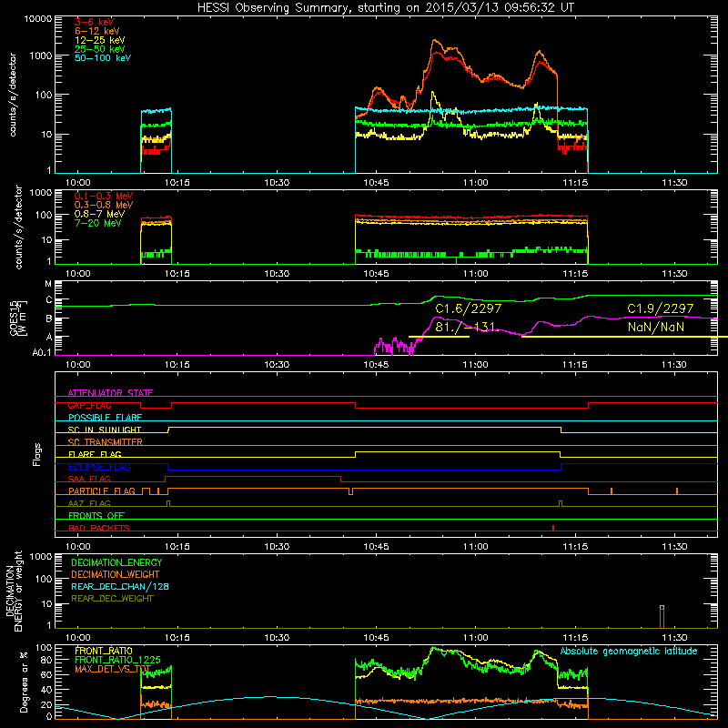
Task: Click the 81./-131 position annotation
Action: click(466, 328)
